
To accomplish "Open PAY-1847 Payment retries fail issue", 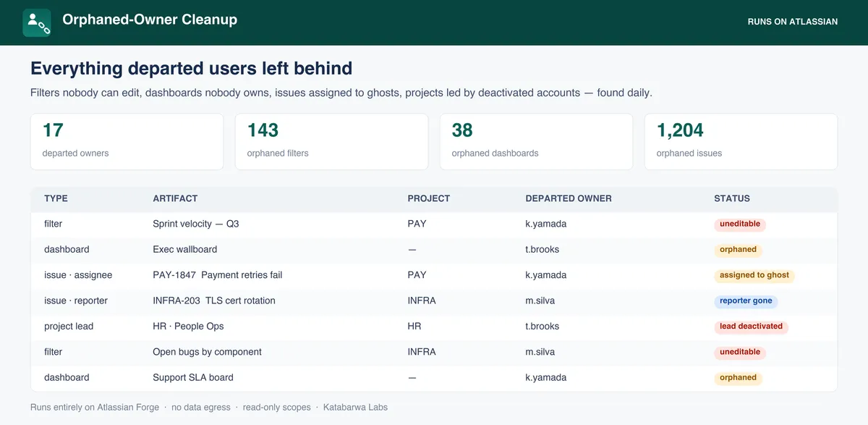I will click(x=218, y=275).
